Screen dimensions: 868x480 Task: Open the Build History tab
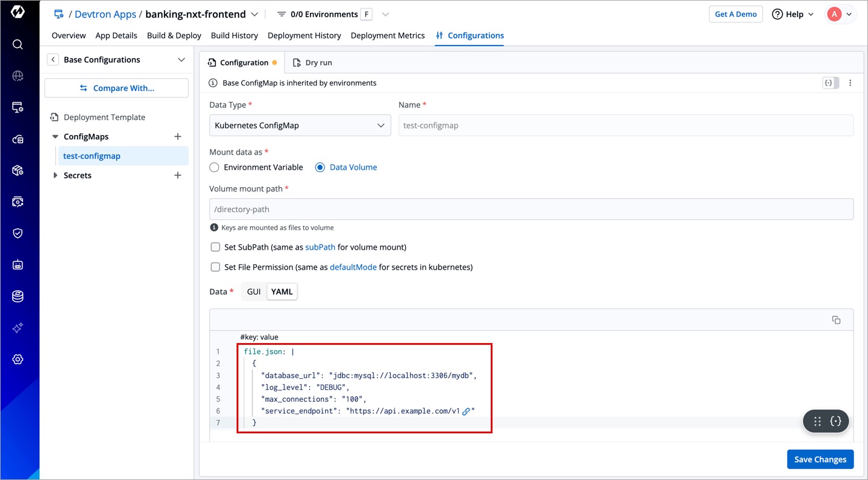234,35
